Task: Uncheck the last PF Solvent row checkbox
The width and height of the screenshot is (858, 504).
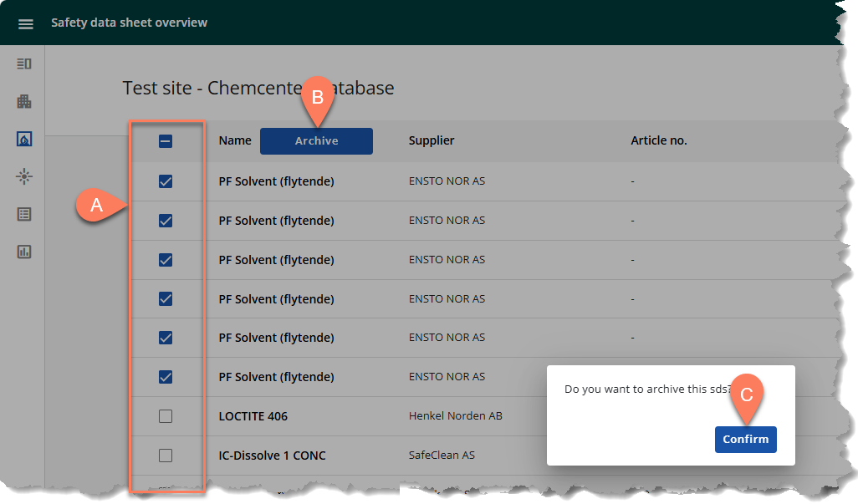Action: [166, 377]
